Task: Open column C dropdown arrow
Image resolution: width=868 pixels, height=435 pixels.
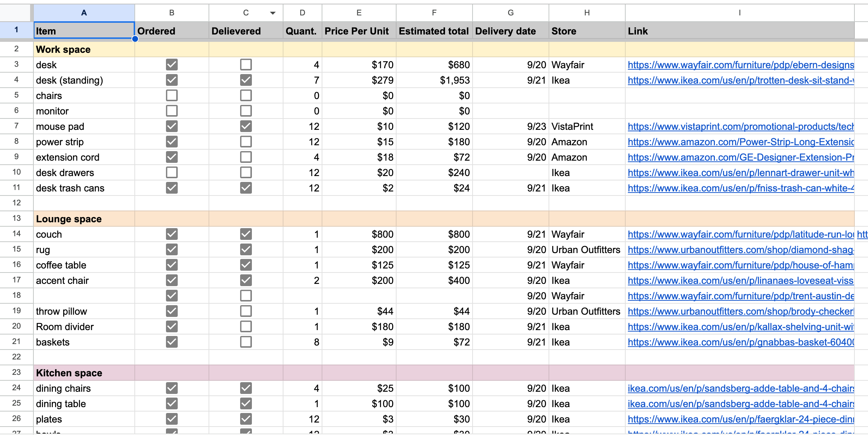Action: point(272,13)
